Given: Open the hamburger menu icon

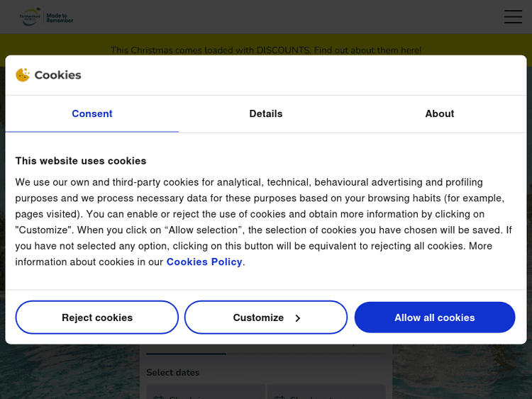Looking at the screenshot, I should tap(513, 17).
